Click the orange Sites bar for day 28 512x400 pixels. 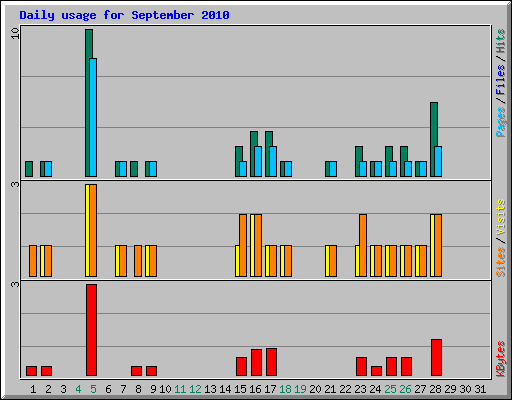(x=438, y=245)
